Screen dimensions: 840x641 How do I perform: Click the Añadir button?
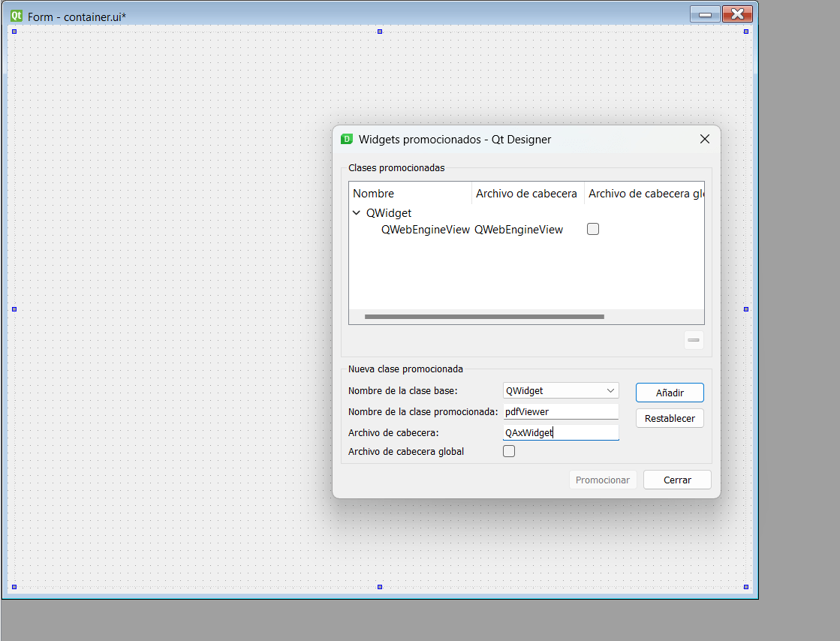click(670, 393)
